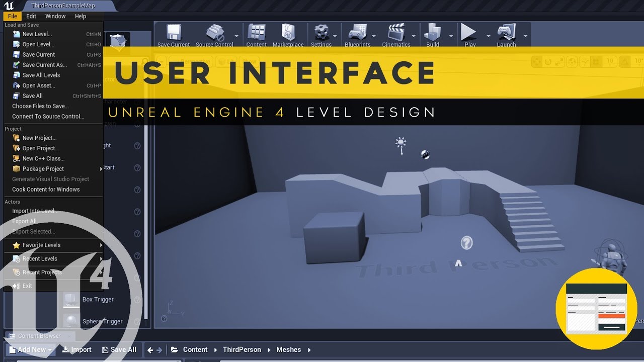Click Save All in the Content Browser
This screenshot has height=362, width=644.
(119, 350)
